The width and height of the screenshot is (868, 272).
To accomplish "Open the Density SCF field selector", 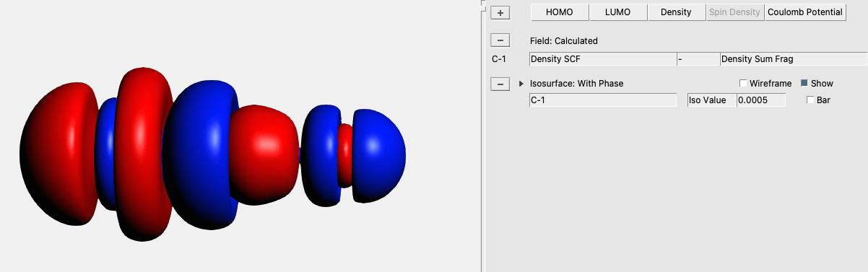I will [x=603, y=59].
